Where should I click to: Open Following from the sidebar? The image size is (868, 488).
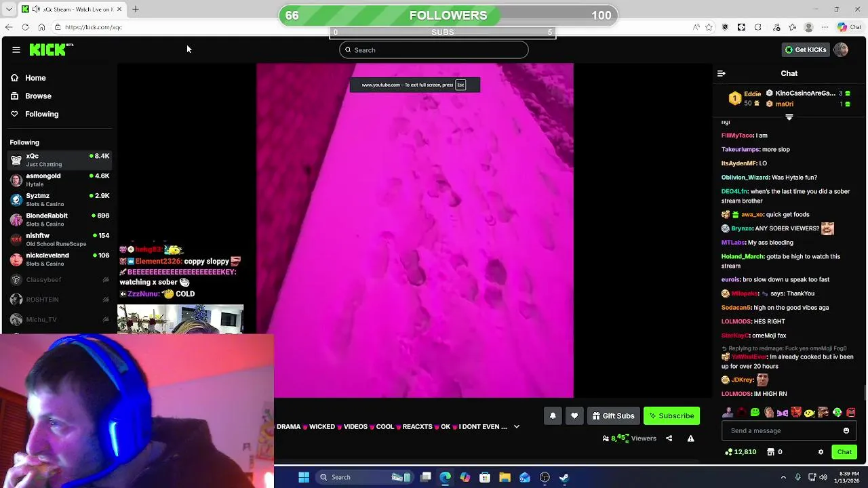click(x=34, y=114)
